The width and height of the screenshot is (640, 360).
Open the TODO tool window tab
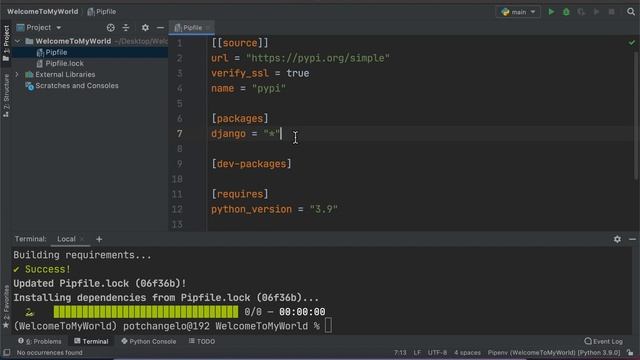pyautogui.click(x=202, y=341)
